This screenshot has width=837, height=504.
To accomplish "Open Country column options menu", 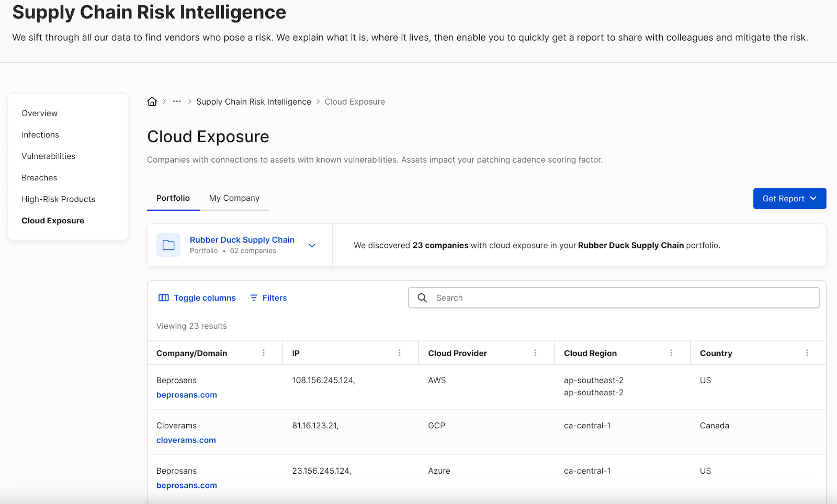I will point(807,353).
